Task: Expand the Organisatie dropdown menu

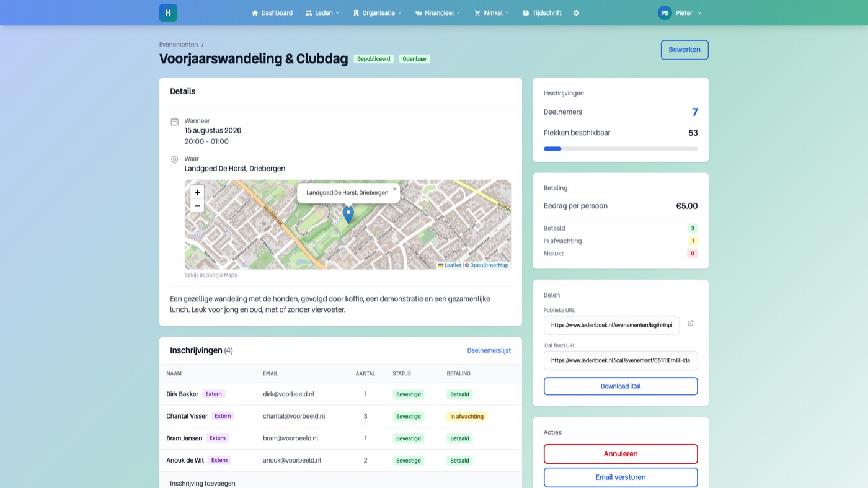Action: 377,12
